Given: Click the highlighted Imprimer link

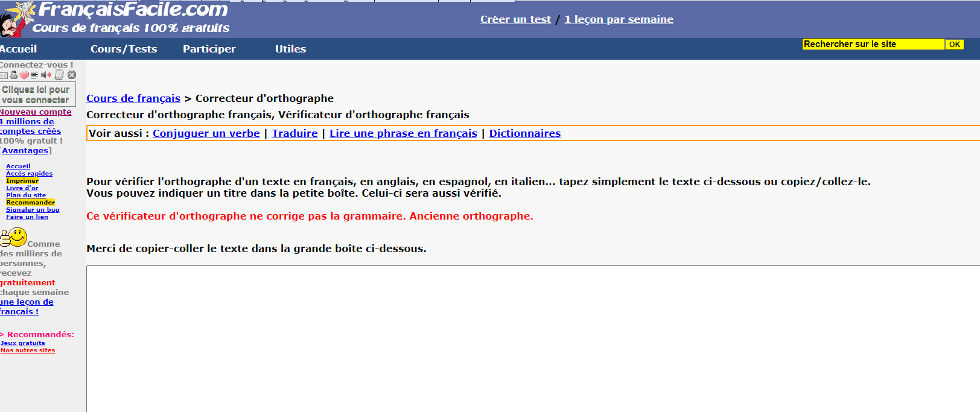Looking at the screenshot, I should point(22,180).
